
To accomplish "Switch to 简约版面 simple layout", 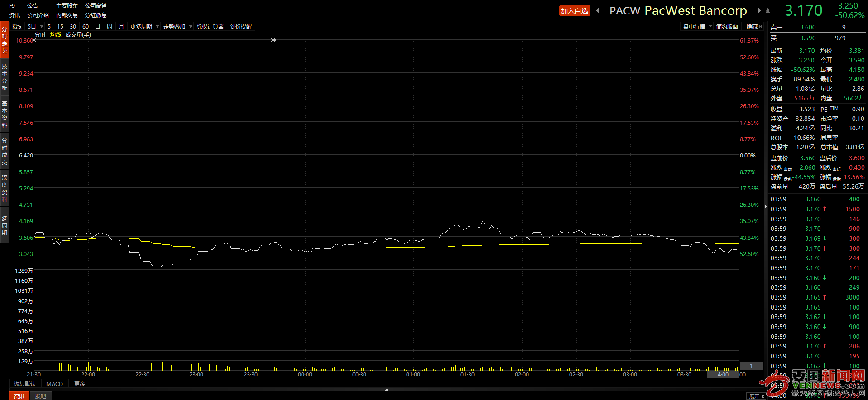I will point(727,27).
